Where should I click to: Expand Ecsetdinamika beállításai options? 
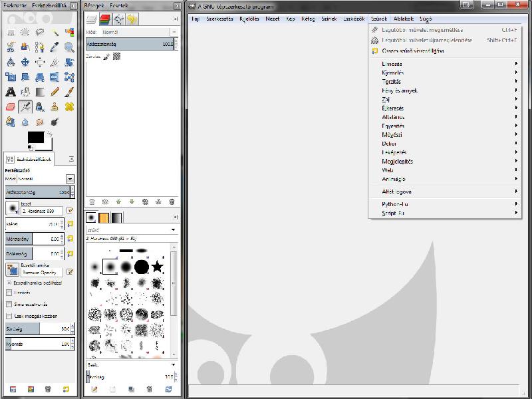tap(9, 283)
